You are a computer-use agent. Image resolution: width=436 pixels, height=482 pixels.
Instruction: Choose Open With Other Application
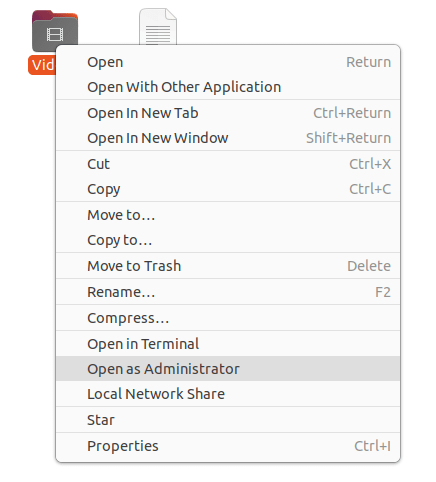[x=228, y=87]
